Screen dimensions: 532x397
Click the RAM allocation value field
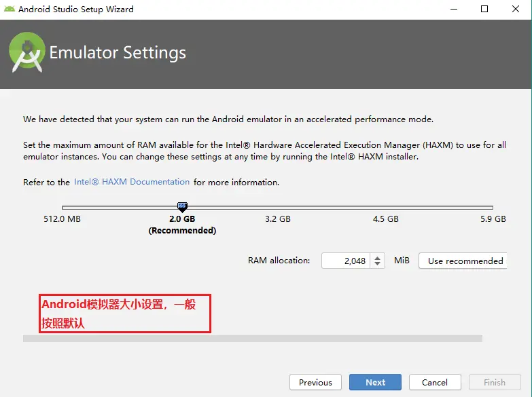point(346,261)
